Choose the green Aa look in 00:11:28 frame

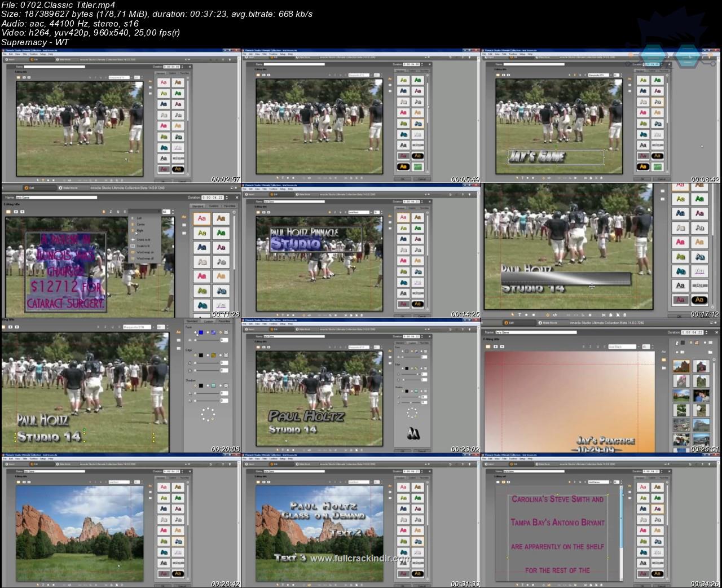pos(221,233)
